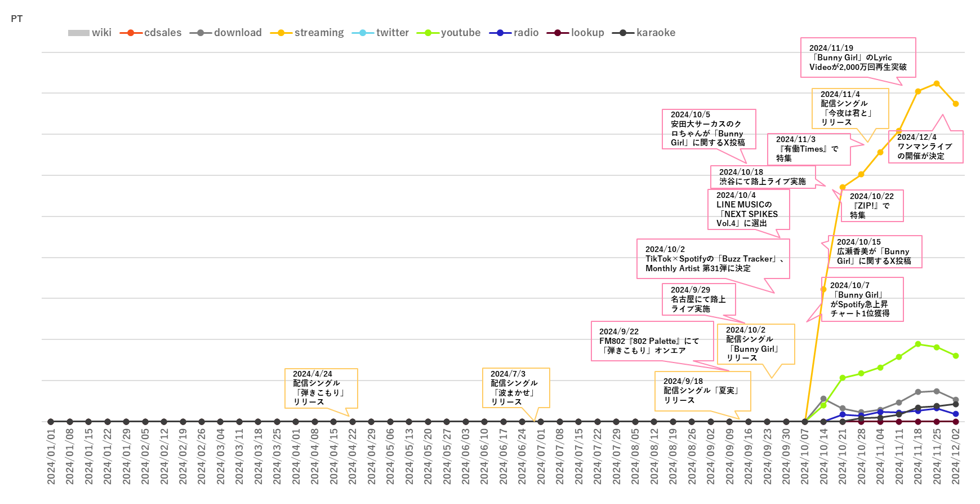This screenshot has width=980, height=504.
Task: Click the PT axis title
Action: [x=17, y=19]
